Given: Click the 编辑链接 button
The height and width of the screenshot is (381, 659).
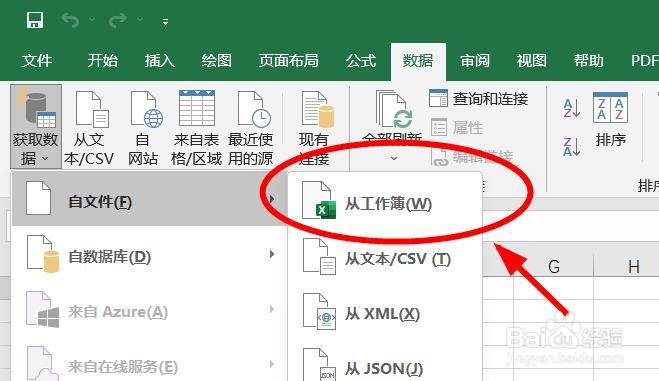Looking at the screenshot, I should tap(472, 157).
